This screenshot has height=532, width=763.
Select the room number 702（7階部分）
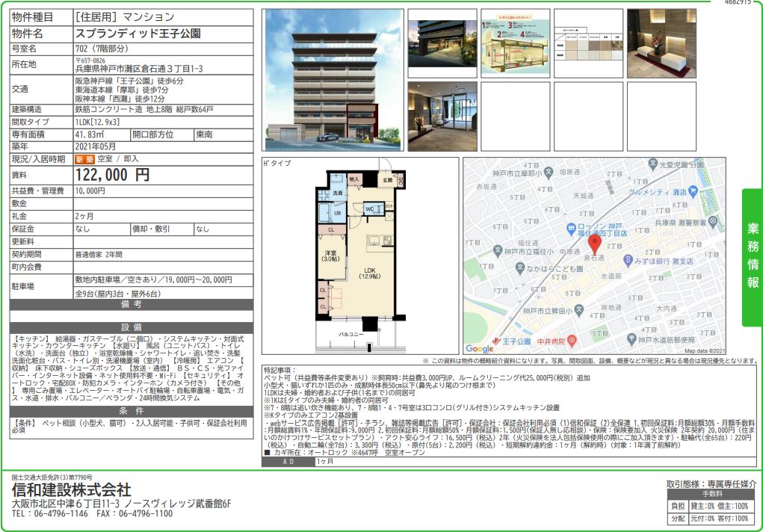pyautogui.click(x=102, y=49)
